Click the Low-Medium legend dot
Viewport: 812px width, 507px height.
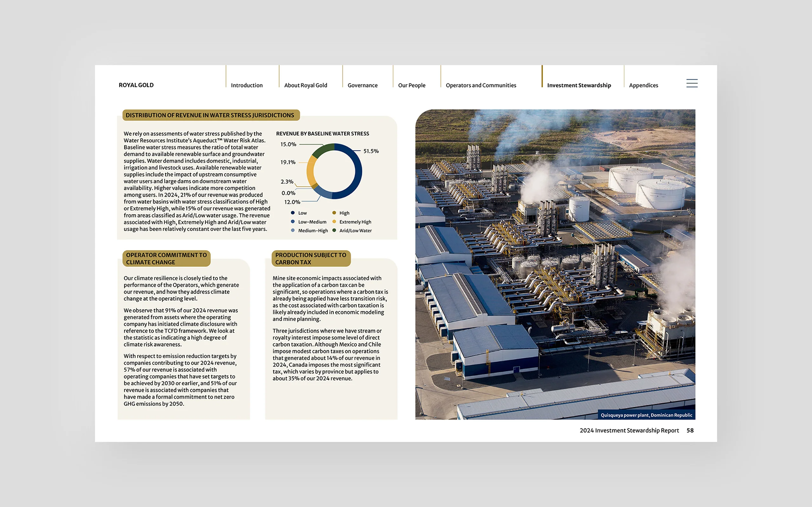tap(292, 221)
